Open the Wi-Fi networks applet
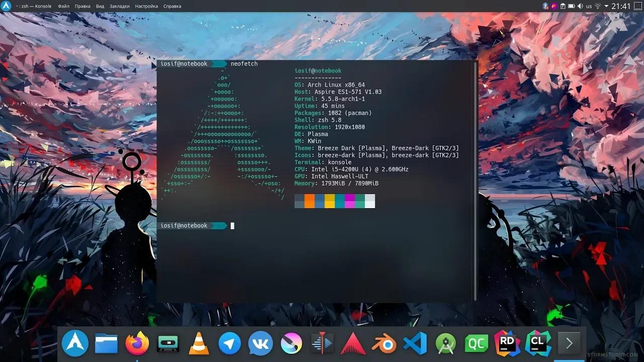644x362 pixels. coord(598,6)
